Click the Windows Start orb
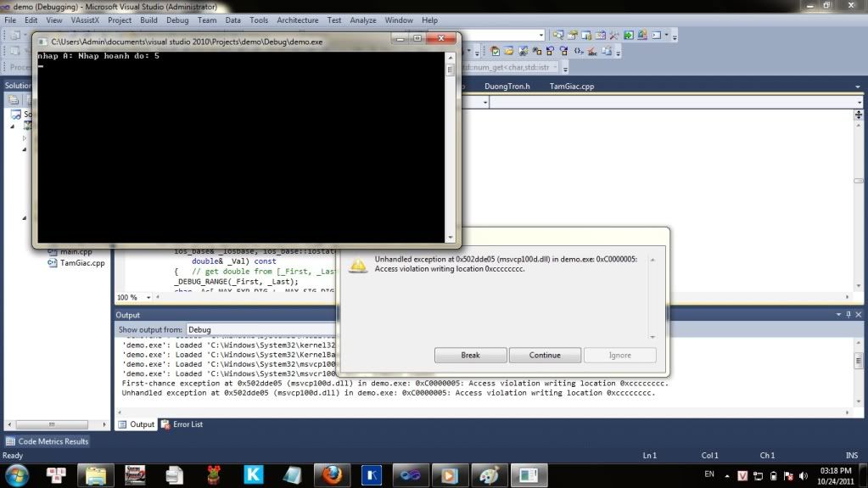 click(x=17, y=475)
